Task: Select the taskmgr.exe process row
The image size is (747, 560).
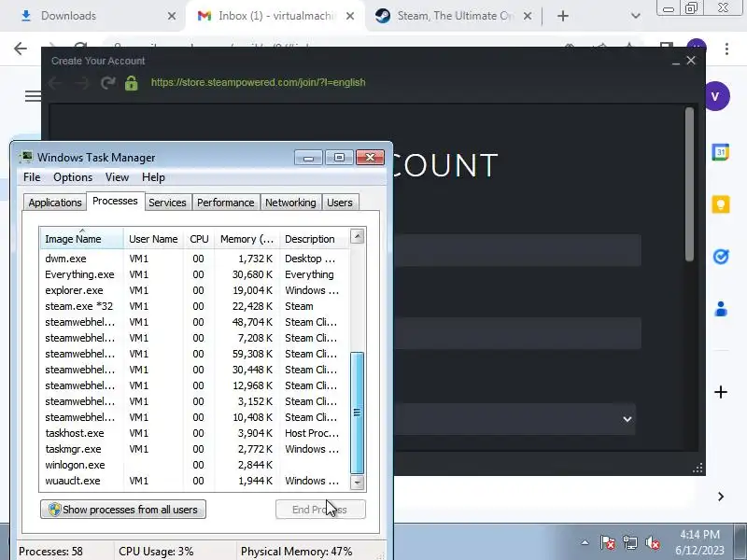Action: 194,449
